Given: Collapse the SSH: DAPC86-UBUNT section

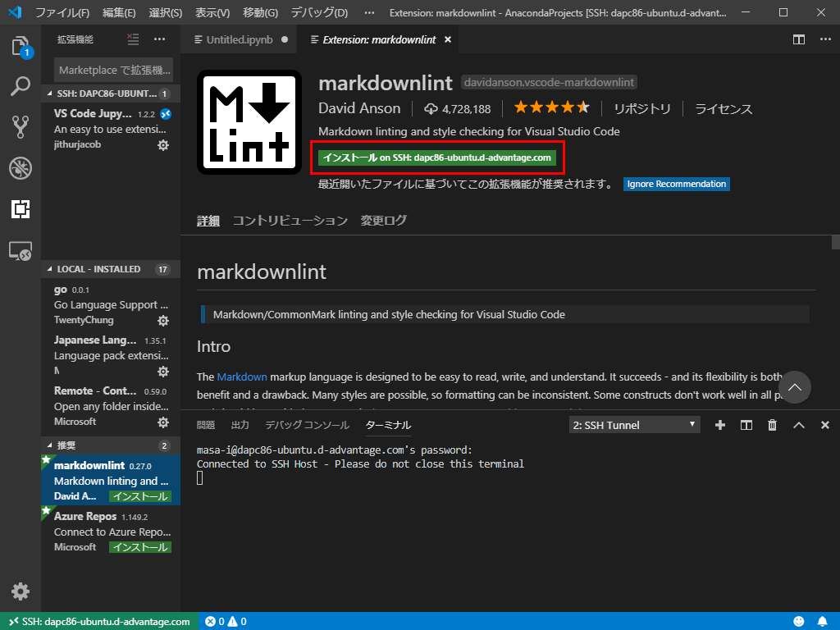Looking at the screenshot, I should (111, 94).
